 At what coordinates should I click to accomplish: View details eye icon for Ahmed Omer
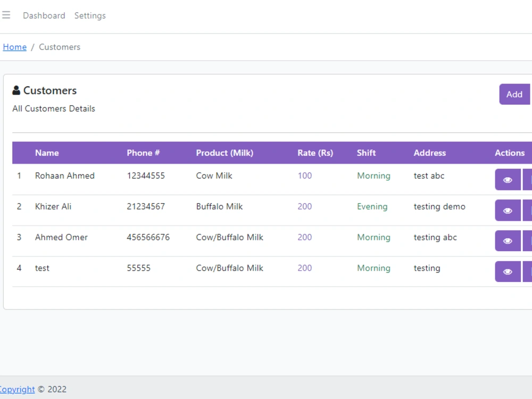tap(508, 241)
